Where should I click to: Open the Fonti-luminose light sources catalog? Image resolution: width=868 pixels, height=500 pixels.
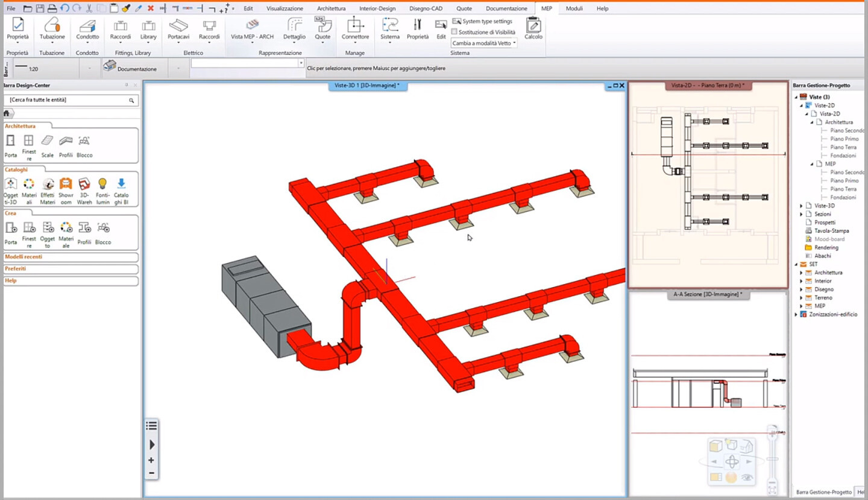click(102, 191)
